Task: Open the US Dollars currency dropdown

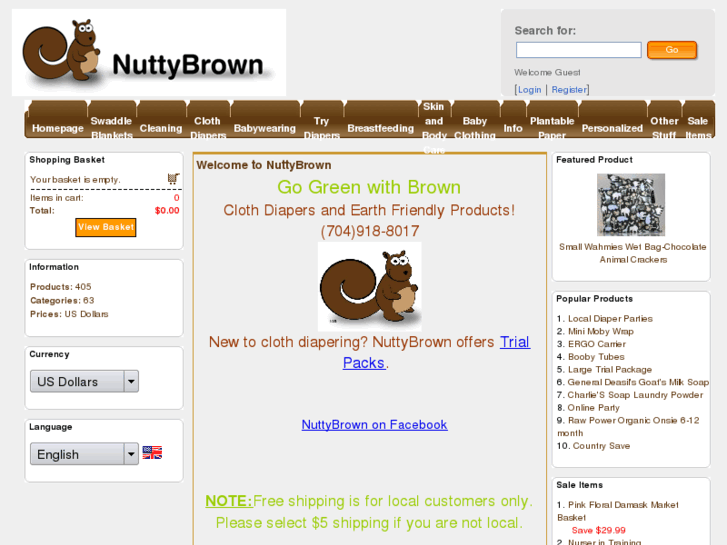Action: (x=84, y=381)
